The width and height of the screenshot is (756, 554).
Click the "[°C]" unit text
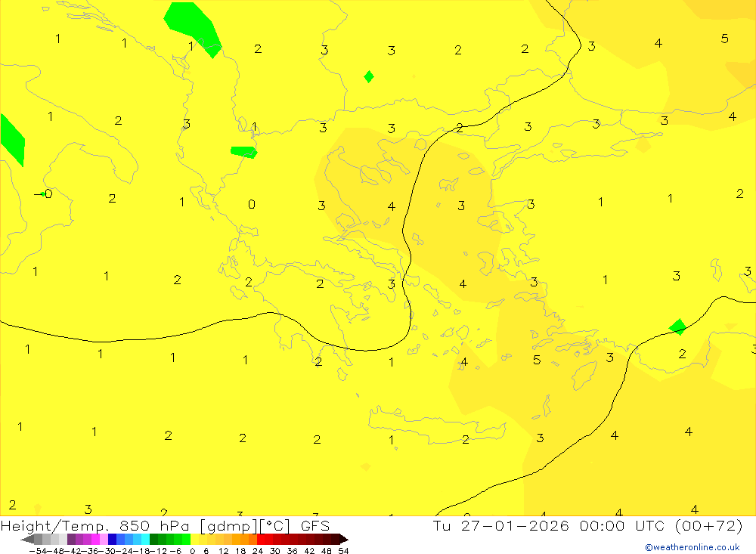coord(275,526)
